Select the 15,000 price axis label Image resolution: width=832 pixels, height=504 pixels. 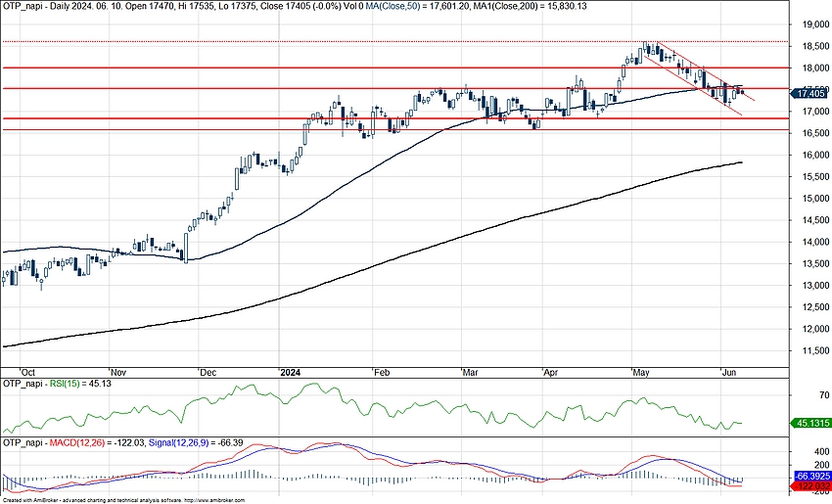[x=814, y=199]
